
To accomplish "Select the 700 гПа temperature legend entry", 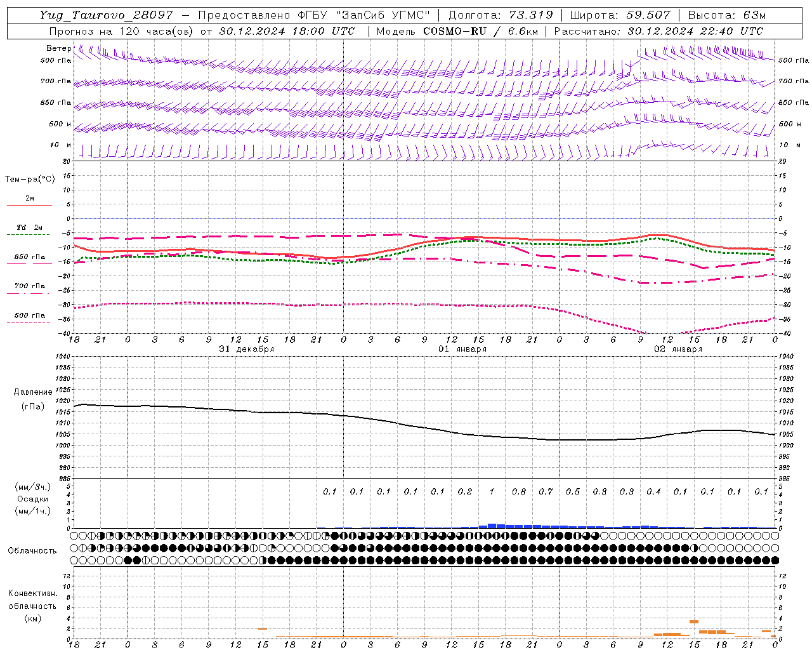I will click(x=29, y=286).
